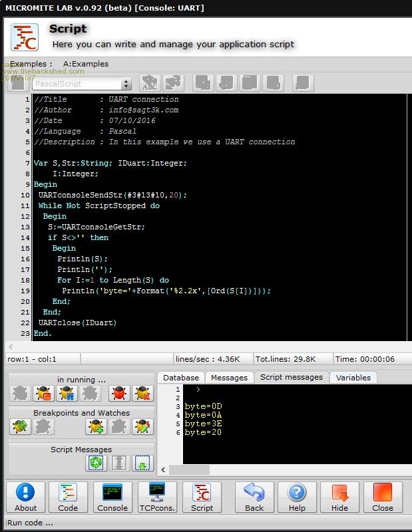Open the About button
Screen dimensions: 412x532
pyautogui.click(x=25, y=497)
